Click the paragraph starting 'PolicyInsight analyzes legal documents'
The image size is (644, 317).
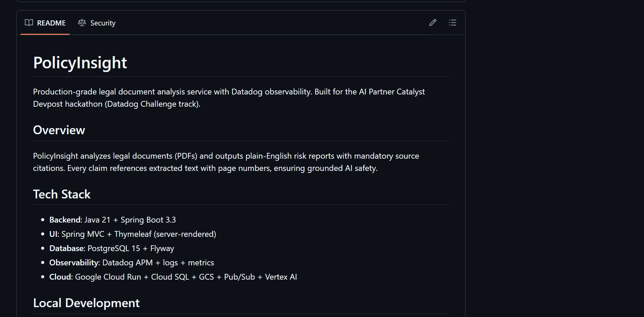tap(226, 162)
